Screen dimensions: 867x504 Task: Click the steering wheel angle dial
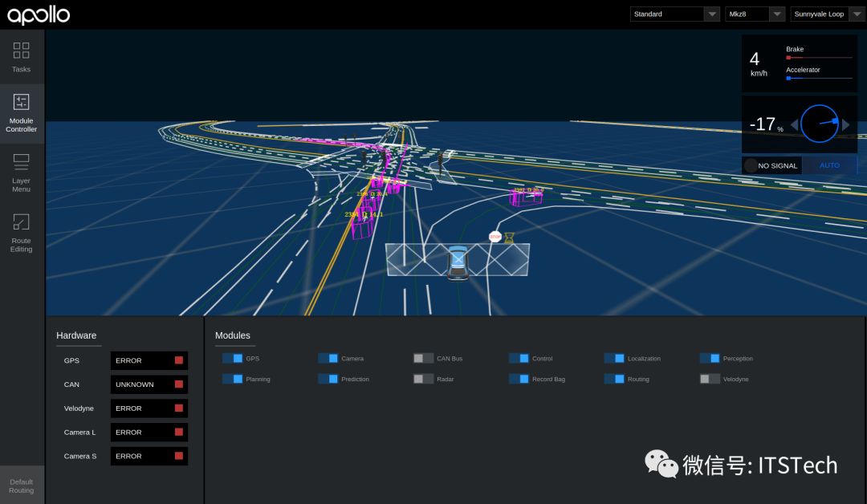tap(820, 124)
